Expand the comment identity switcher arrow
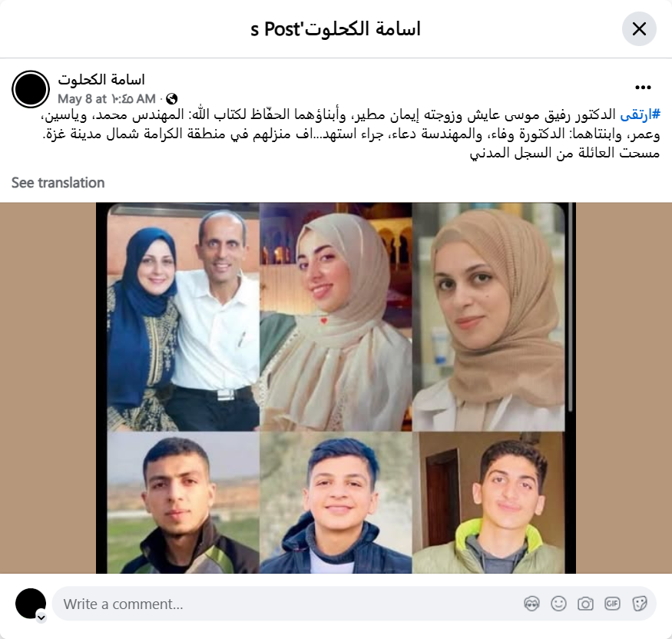 (x=41, y=617)
